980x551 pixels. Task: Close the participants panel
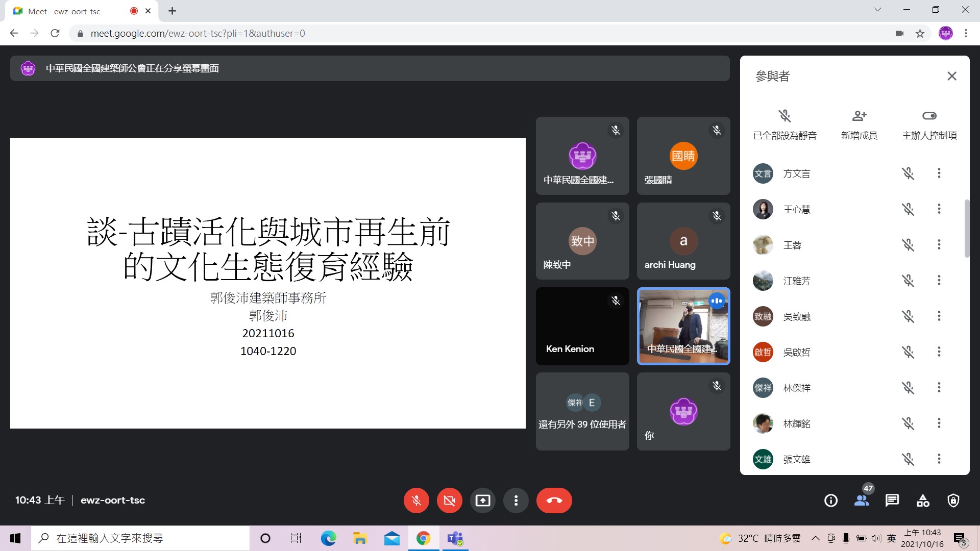951,77
